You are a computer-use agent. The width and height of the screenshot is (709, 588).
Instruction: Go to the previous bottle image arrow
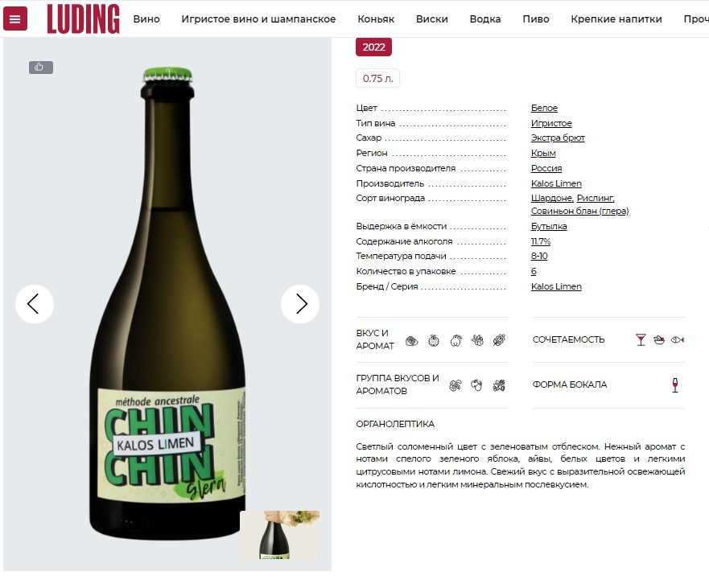[35, 304]
